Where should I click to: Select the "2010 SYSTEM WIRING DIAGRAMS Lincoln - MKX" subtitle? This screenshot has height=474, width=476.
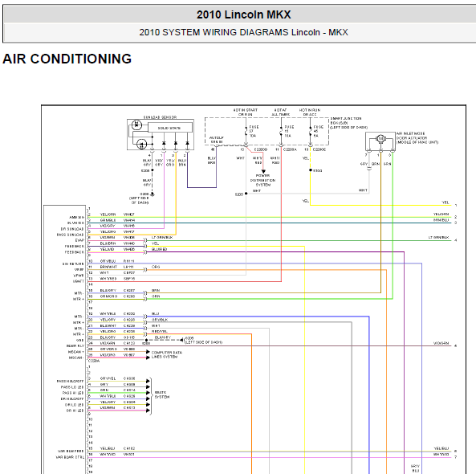point(243,32)
